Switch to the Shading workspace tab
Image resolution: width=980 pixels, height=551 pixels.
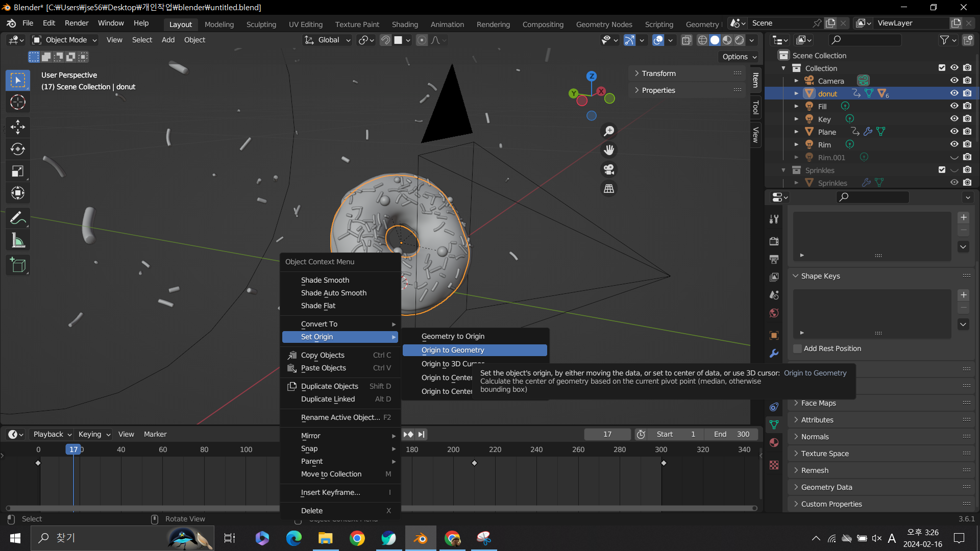pos(405,24)
